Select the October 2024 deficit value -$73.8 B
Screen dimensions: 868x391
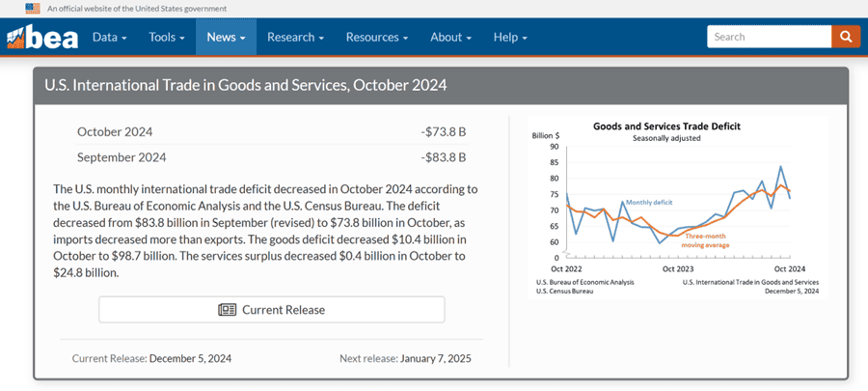[443, 132]
